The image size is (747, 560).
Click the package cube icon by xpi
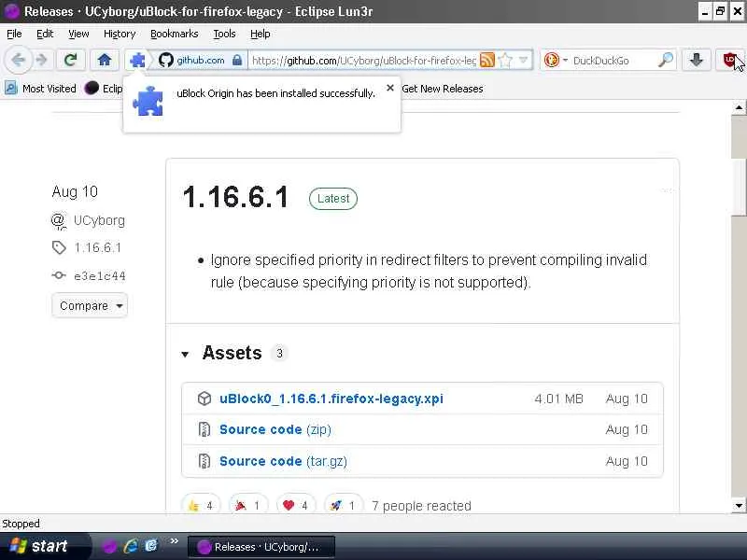pyautogui.click(x=204, y=399)
